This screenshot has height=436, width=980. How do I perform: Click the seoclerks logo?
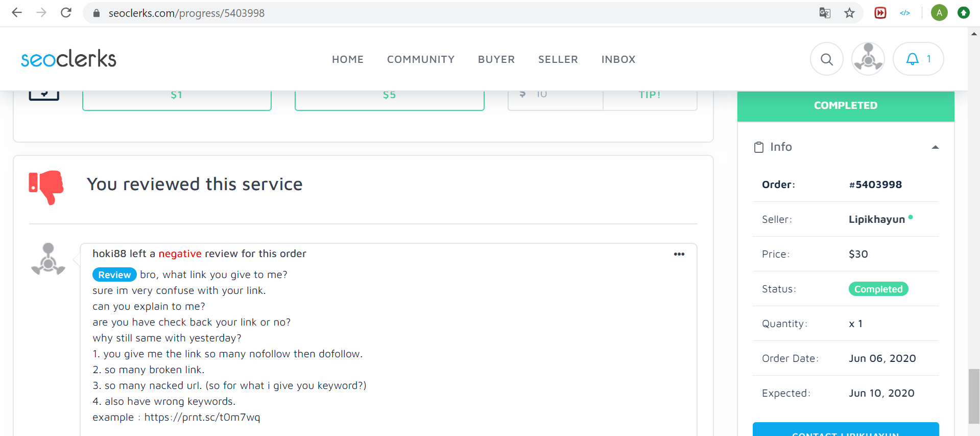[x=68, y=59]
